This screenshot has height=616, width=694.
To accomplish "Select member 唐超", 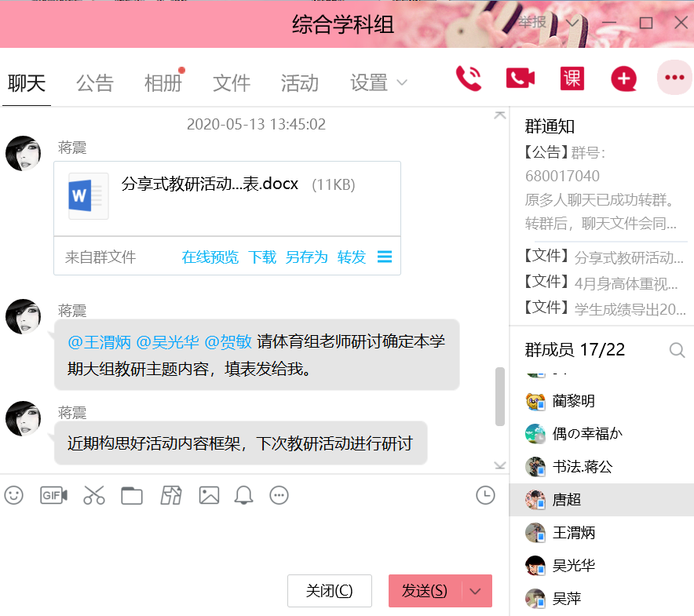I will pyautogui.click(x=601, y=500).
